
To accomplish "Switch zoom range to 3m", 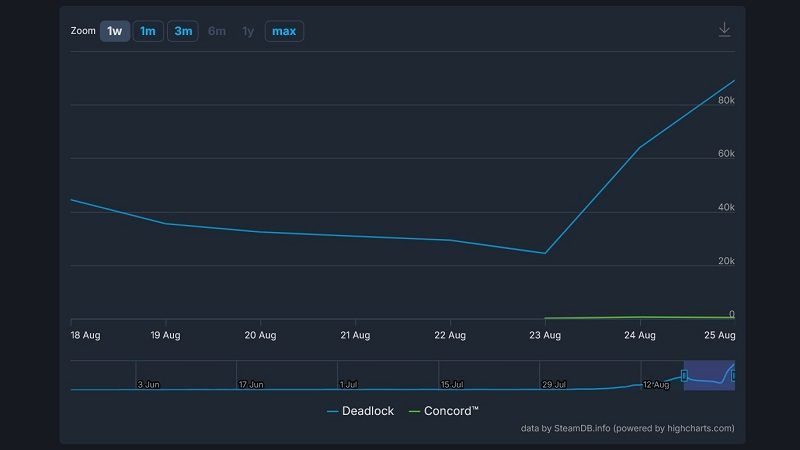I will [x=183, y=31].
